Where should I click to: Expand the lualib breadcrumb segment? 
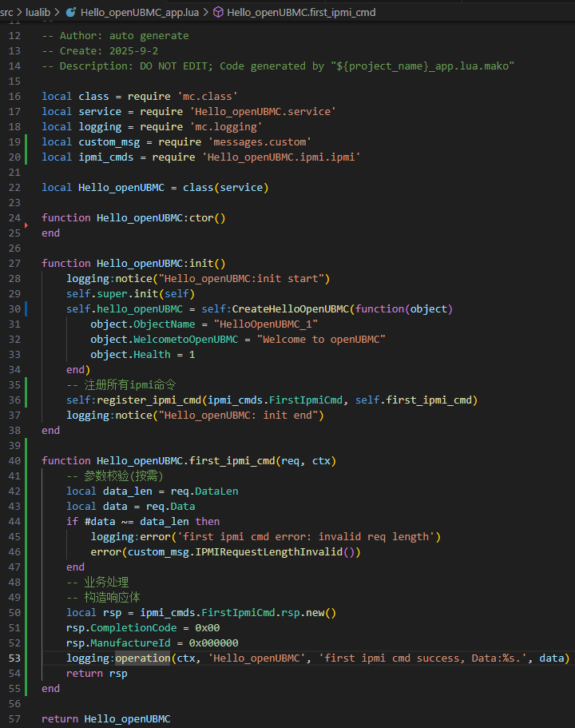pyautogui.click(x=38, y=13)
